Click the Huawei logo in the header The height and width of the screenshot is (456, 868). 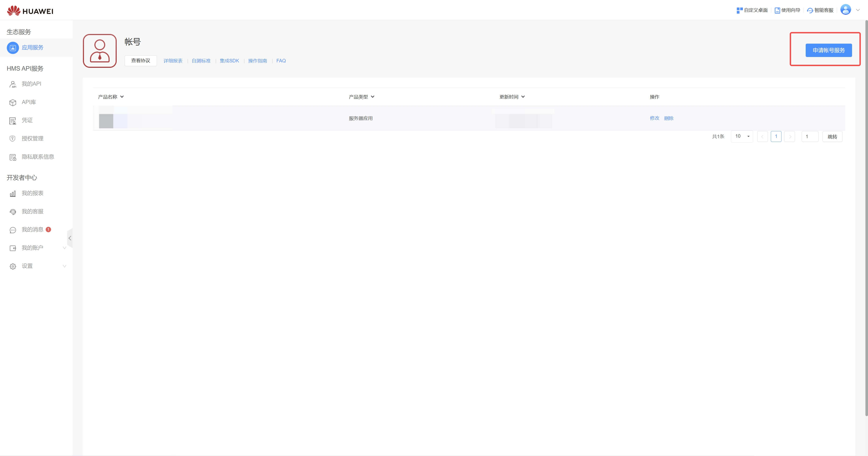pos(30,11)
